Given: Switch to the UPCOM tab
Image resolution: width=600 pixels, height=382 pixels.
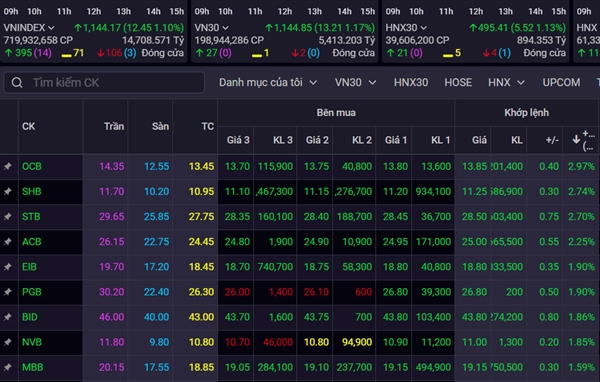Looking at the screenshot, I should [x=561, y=82].
